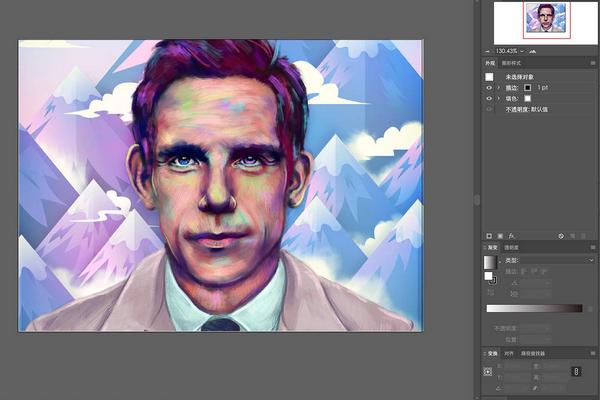Click the 描边 stroke label link
Image resolution: width=600 pixels, height=400 pixels.
(x=512, y=88)
